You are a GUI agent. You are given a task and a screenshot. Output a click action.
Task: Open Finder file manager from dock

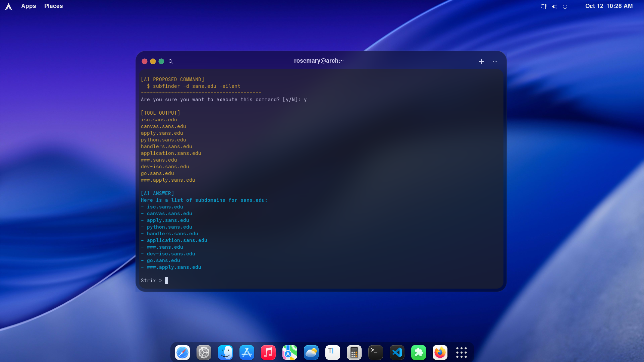(225, 352)
